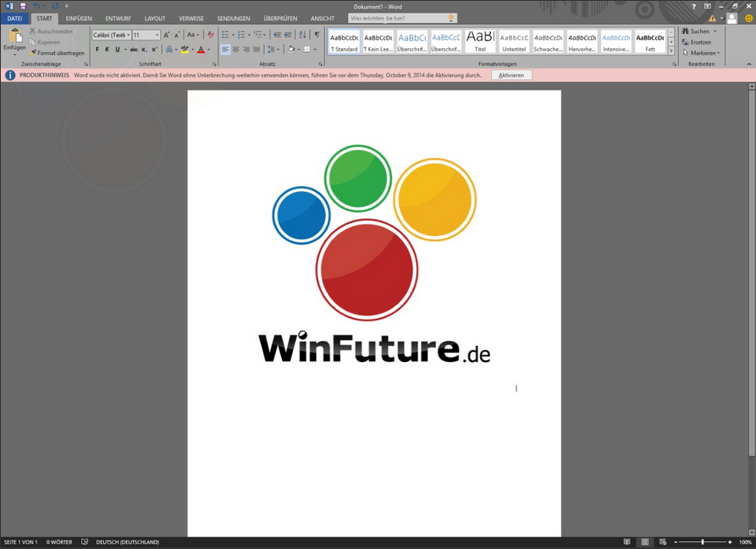
Task: Click the ribbon display options icon
Action: click(x=707, y=6)
